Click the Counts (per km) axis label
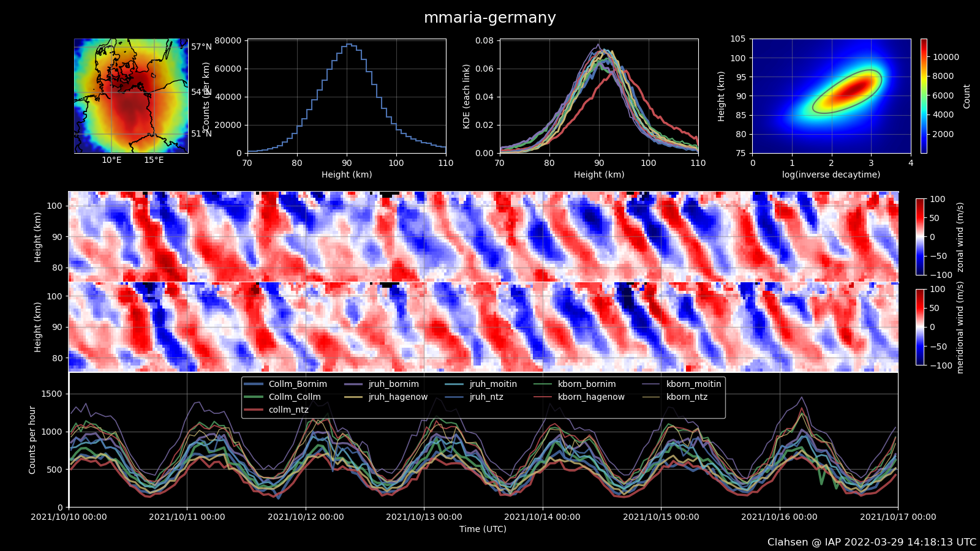Viewport: 980px width, 551px height. tap(206, 96)
